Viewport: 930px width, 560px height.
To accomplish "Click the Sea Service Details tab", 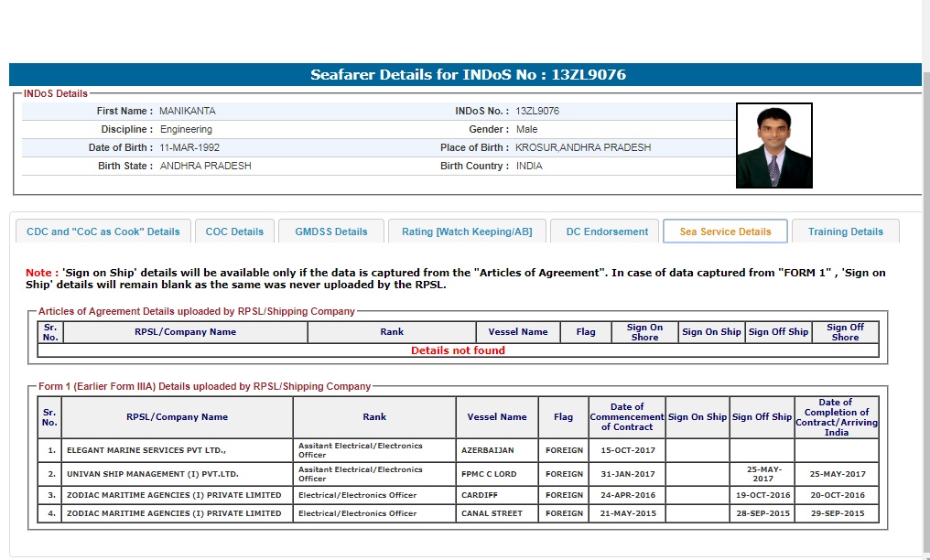I will tap(725, 232).
